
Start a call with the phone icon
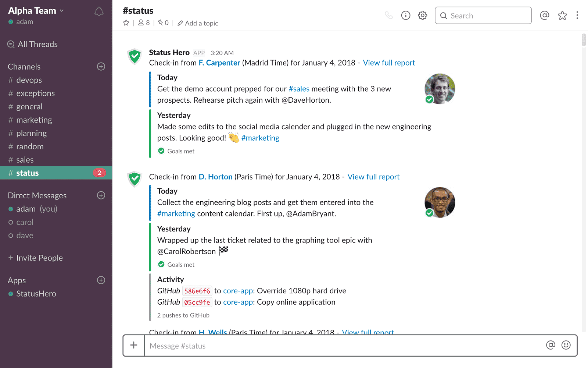[389, 15]
